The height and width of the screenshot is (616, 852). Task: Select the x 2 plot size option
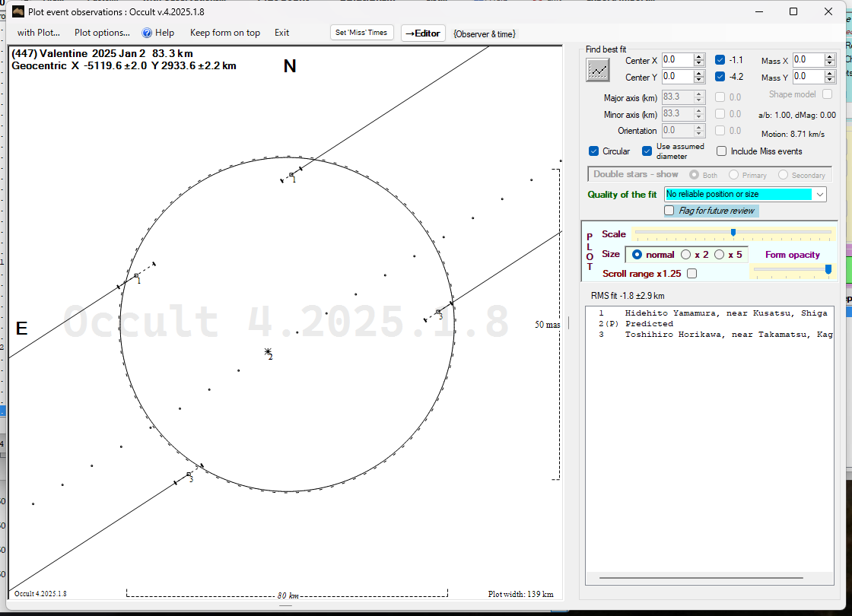point(685,255)
